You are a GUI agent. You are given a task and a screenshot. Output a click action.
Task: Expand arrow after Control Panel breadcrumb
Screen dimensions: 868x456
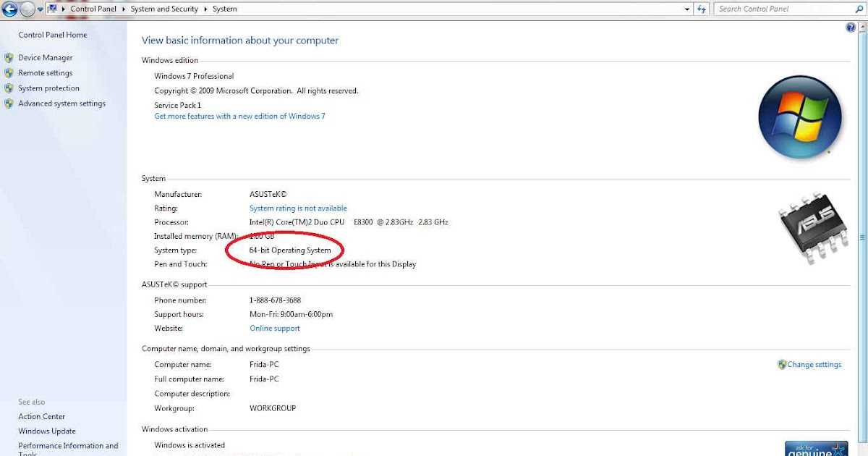coord(124,9)
